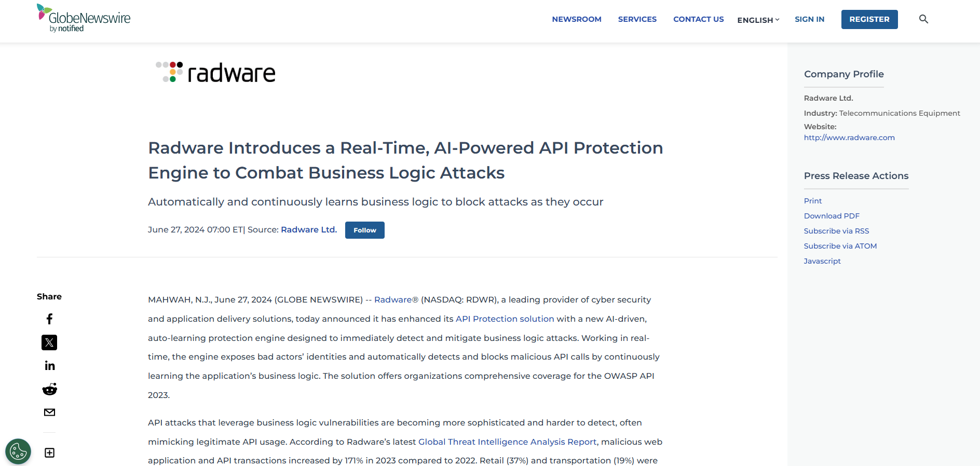The width and height of the screenshot is (980, 466).
Task: Share article on X (Twitter)
Action: tap(49, 342)
